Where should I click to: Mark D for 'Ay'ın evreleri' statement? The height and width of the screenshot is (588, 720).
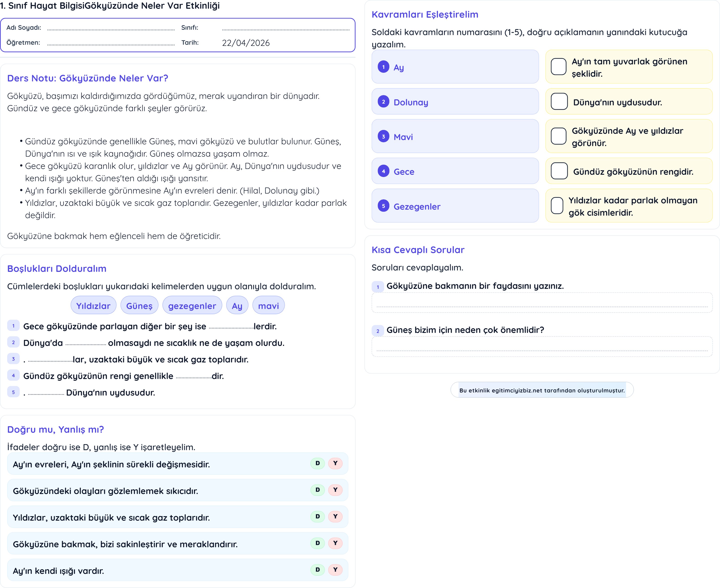[317, 463]
